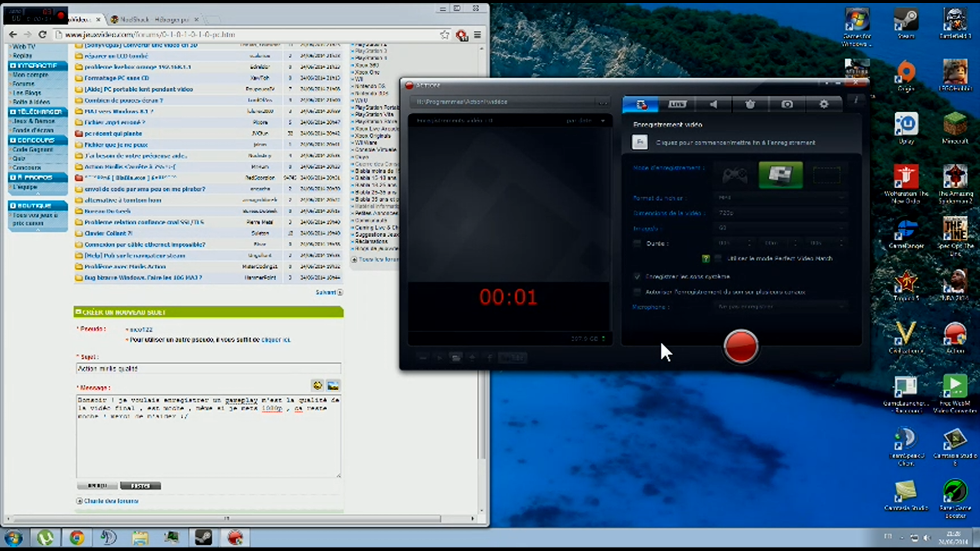Click the Sujet input field
This screenshot has height=551, width=980.
pos(208,368)
